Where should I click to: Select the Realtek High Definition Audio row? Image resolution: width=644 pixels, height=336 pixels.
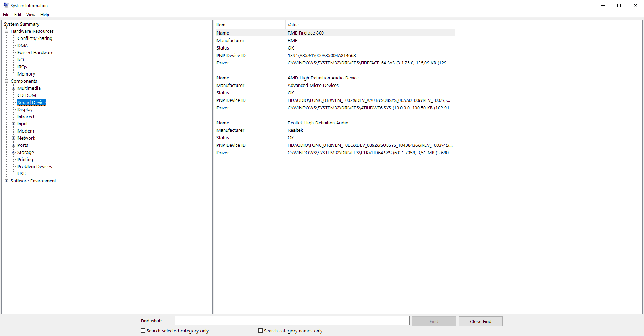pyautogui.click(x=334, y=123)
